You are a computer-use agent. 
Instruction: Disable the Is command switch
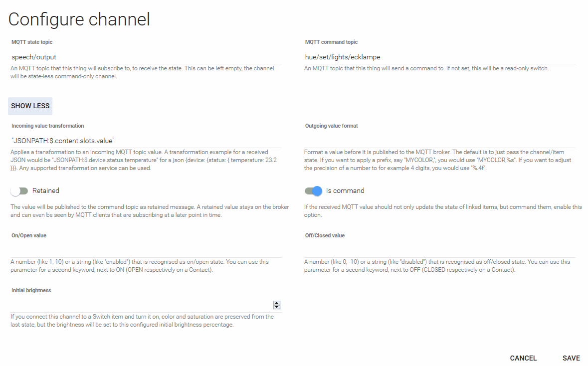click(x=314, y=191)
